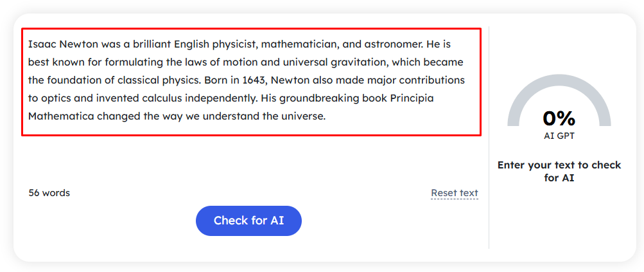Click the Enter your text to check message
The image size is (644, 272).
pyautogui.click(x=559, y=172)
